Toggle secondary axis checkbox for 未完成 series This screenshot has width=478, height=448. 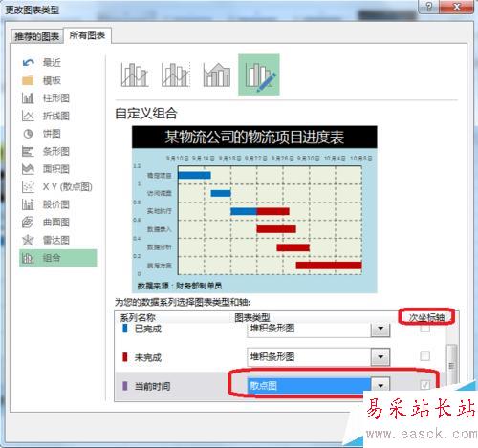click(x=424, y=356)
